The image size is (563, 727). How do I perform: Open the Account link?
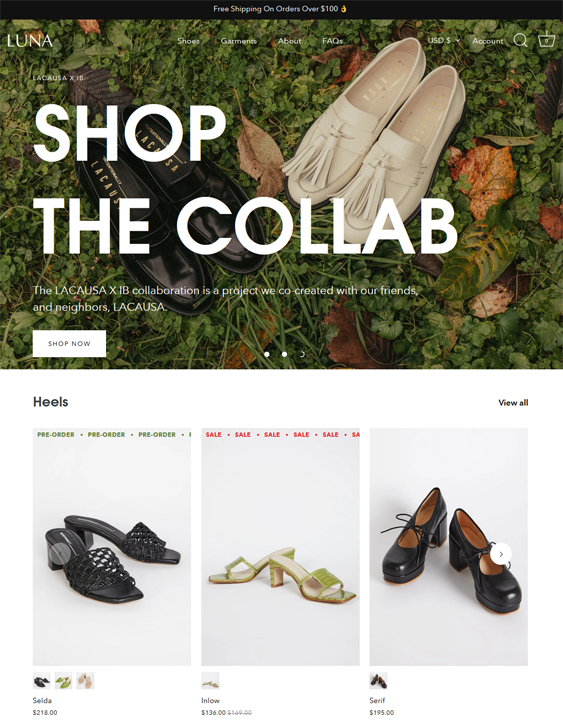click(x=488, y=41)
